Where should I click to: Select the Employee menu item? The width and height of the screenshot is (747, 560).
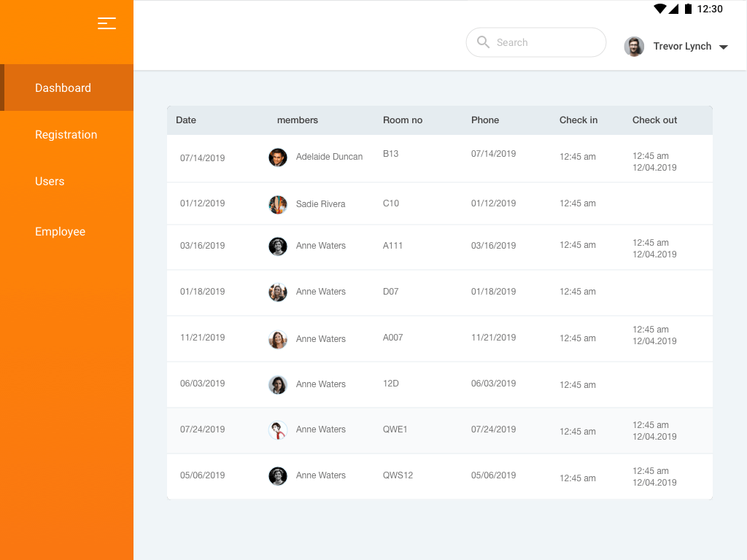[60, 231]
